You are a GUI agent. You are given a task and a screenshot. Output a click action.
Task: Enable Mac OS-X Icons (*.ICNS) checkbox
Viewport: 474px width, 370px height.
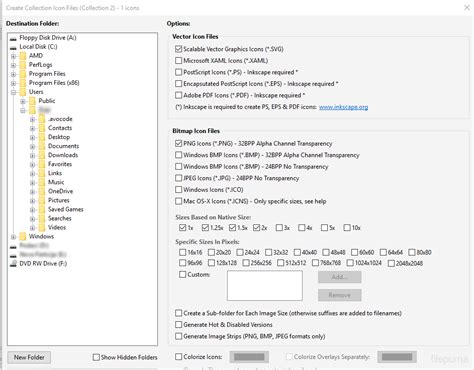click(x=179, y=201)
